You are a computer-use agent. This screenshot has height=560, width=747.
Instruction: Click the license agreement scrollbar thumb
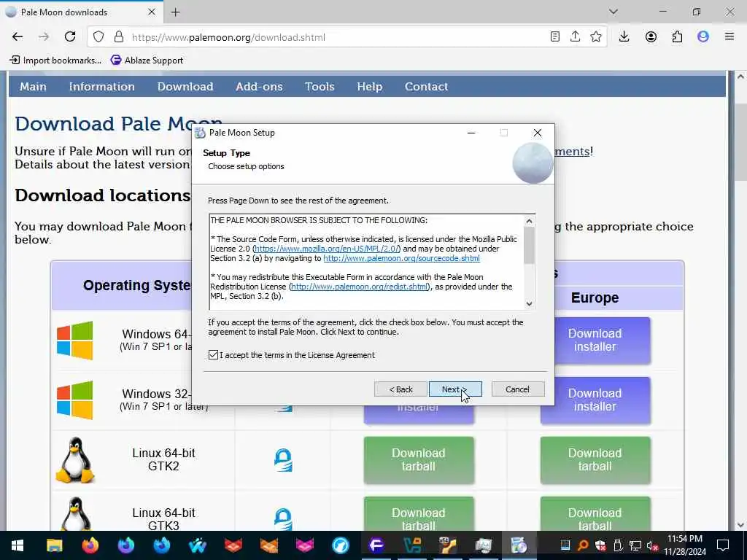[529, 245]
